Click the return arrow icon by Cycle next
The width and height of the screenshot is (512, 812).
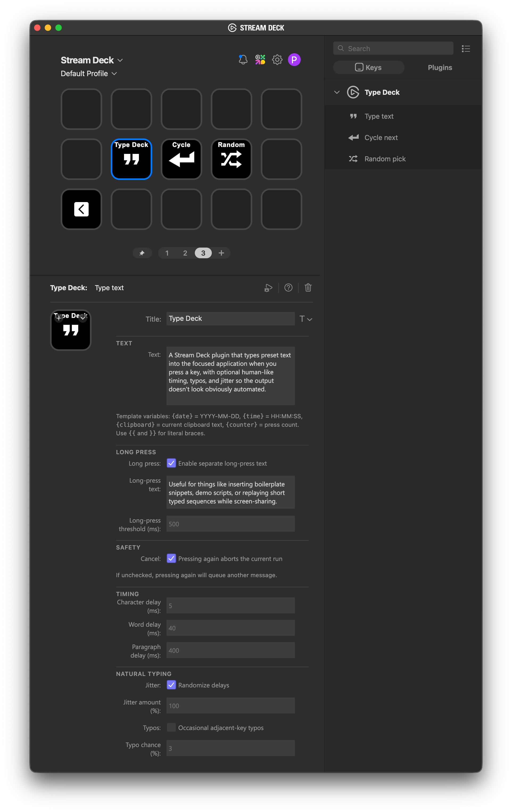coord(353,137)
